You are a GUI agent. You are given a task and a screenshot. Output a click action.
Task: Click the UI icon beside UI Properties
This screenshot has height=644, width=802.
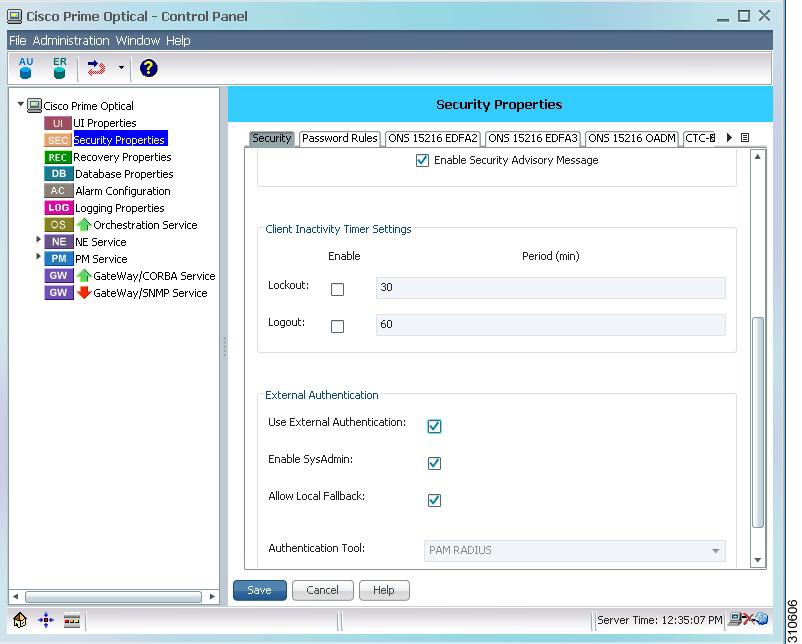(x=58, y=123)
